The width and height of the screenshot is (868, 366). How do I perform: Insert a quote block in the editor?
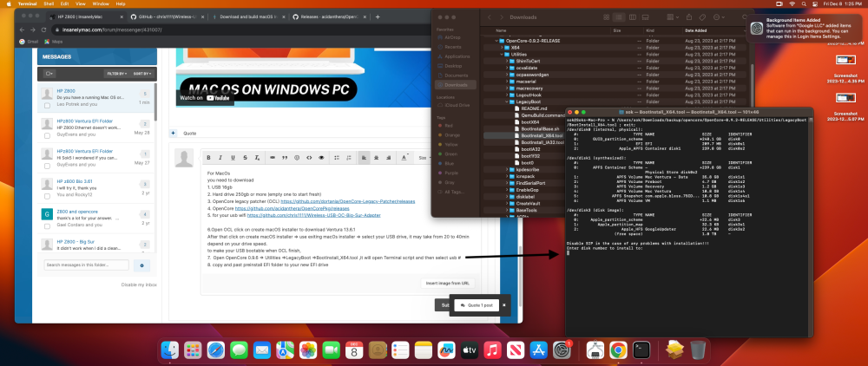tap(285, 158)
